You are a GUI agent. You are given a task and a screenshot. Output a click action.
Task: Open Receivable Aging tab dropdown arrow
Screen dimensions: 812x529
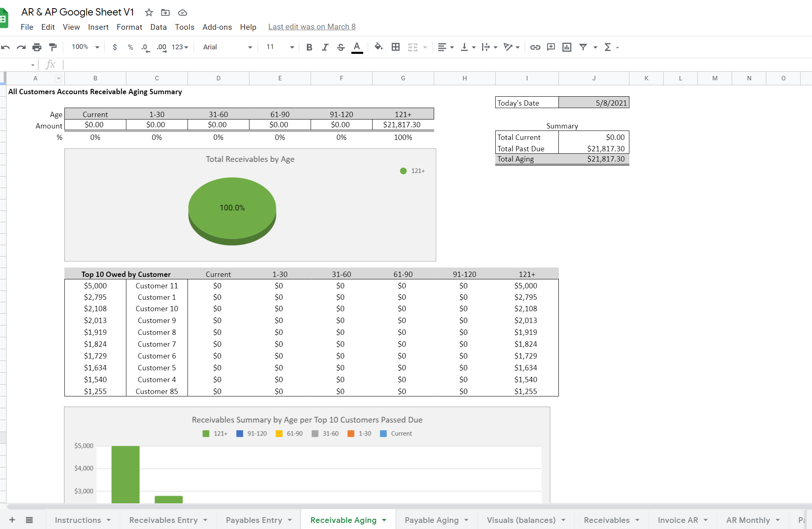[x=384, y=520]
